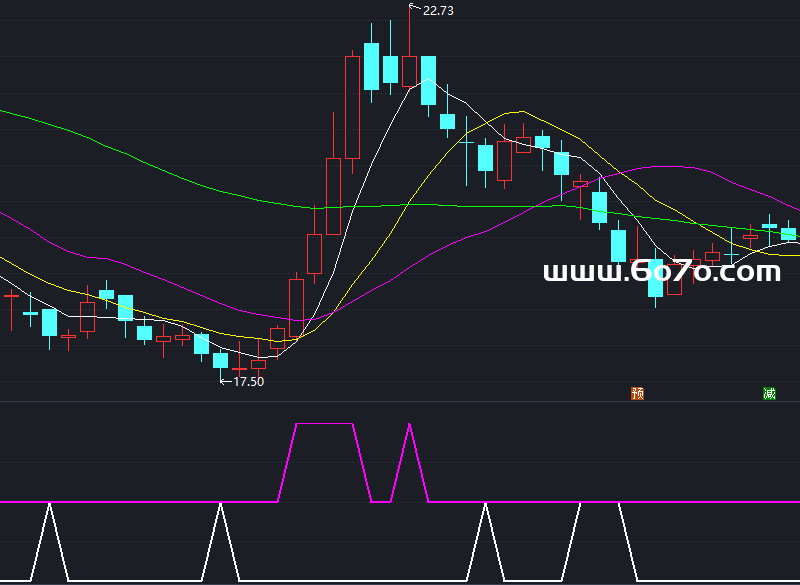This screenshot has height=585, width=800.
Task: Click the narrow magenta indicator spike peak
Action: coord(409,426)
